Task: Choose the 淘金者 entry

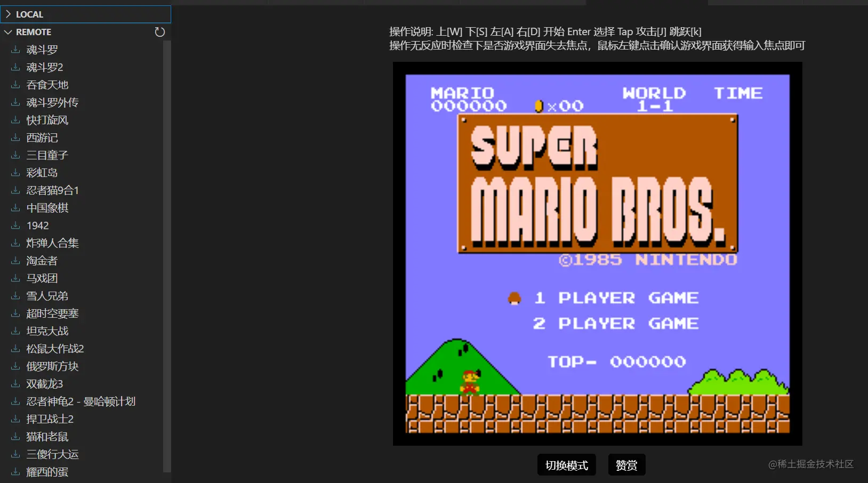Action: click(42, 261)
